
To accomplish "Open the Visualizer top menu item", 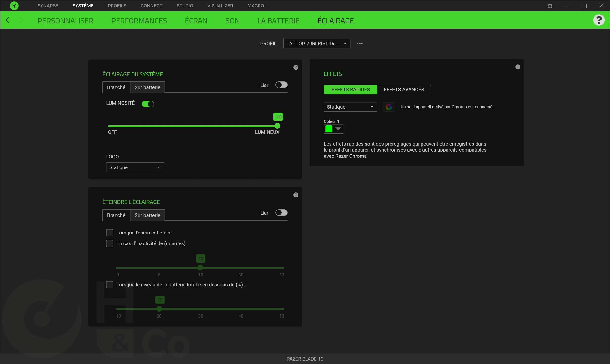I will [220, 6].
